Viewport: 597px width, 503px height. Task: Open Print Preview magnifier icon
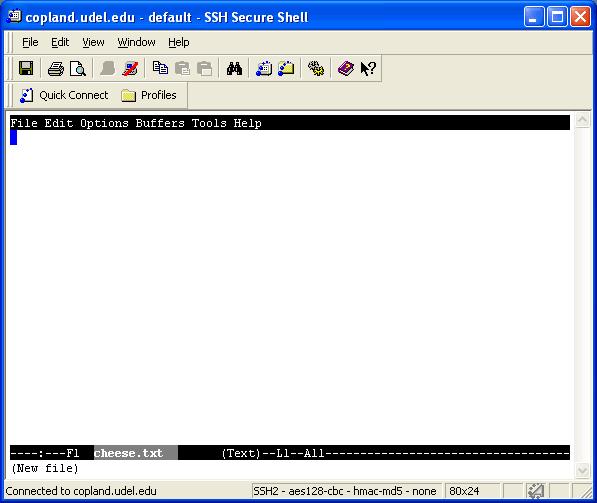click(x=78, y=69)
